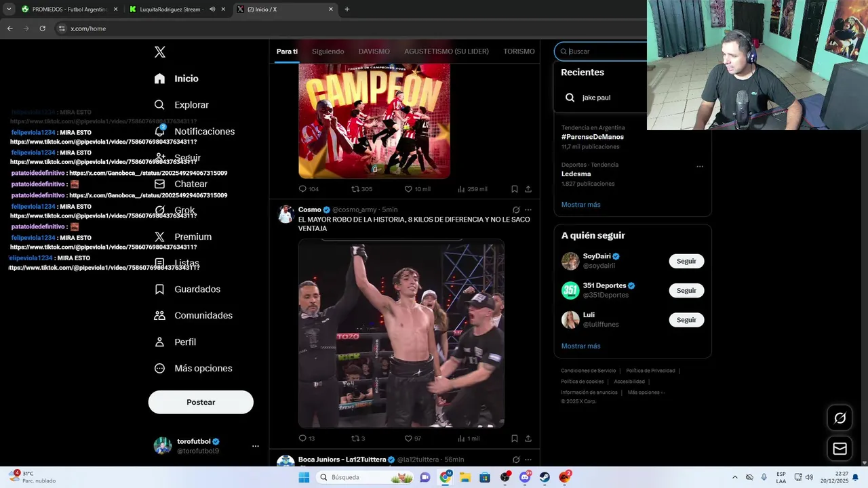868x488 pixels.
Task: Open Política de Privacidad link
Action: coord(650,371)
